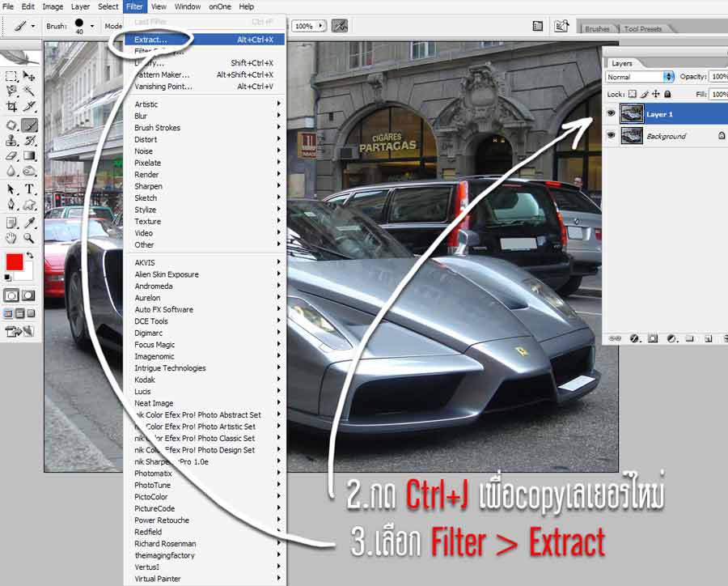The image size is (728, 586).
Task: Switch to Standard editing mode
Action: click(x=11, y=295)
